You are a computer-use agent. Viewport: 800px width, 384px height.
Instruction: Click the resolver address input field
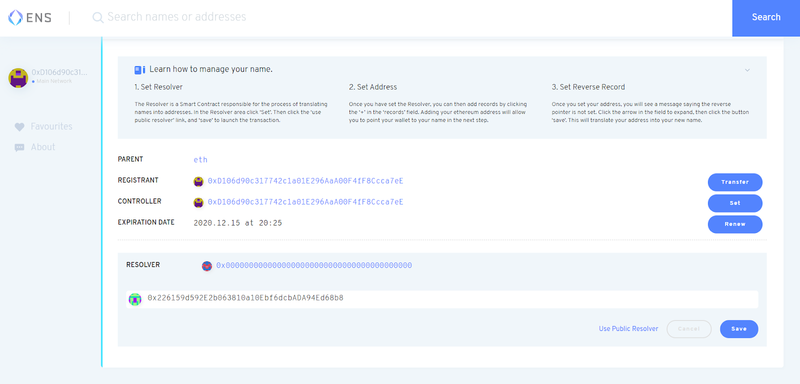[442, 299]
